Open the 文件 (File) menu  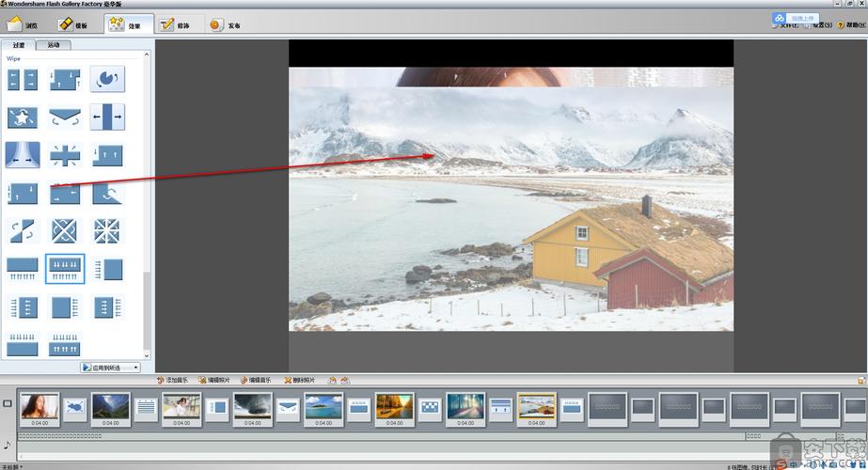[787, 25]
